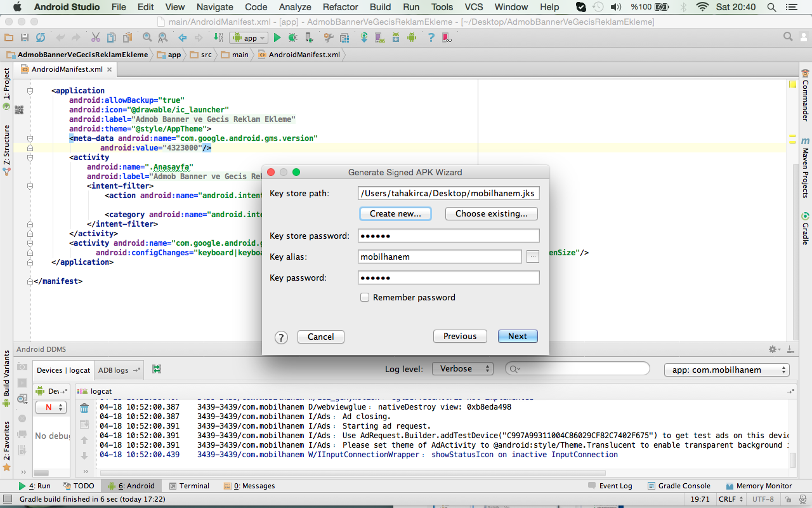The image size is (812, 508).
Task: Synchronize project with the refresh arrows icon
Action: [41, 38]
